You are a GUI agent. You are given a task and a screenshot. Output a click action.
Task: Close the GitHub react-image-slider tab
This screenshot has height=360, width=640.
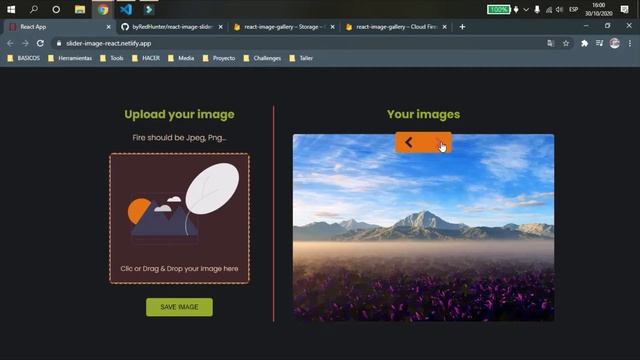[x=220, y=27]
